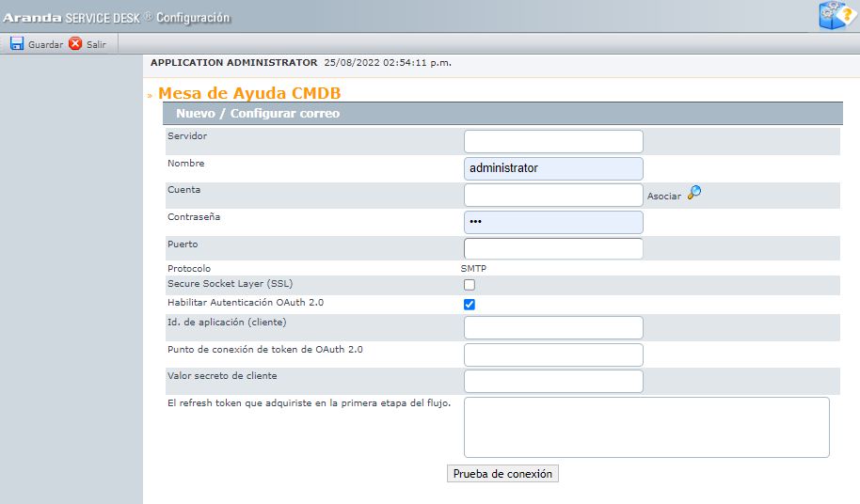
Task: Click the APPLICATION ADMINISTRATOR user label
Action: pyautogui.click(x=234, y=62)
